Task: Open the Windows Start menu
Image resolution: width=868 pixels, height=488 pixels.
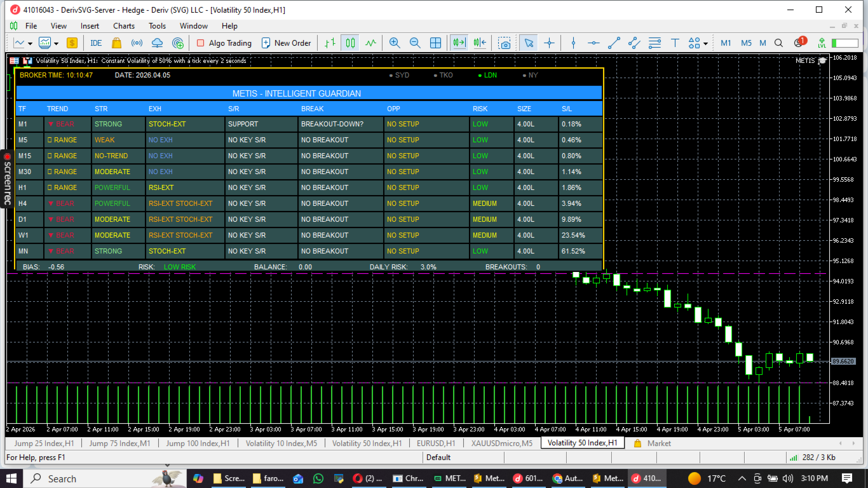Action: click(11, 478)
